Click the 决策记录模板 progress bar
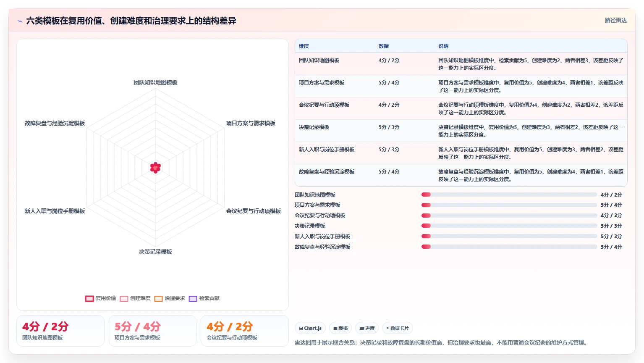Image resolution: width=644 pixels, height=363 pixels. tap(509, 226)
